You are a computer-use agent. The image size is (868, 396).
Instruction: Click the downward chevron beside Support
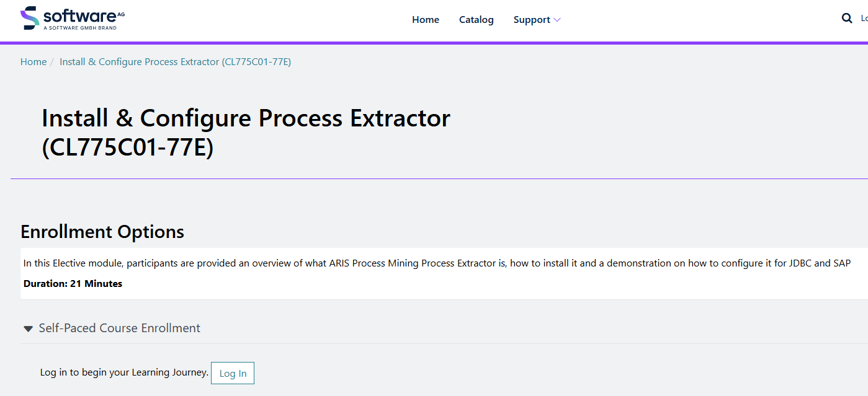click(x=557, y=20)
